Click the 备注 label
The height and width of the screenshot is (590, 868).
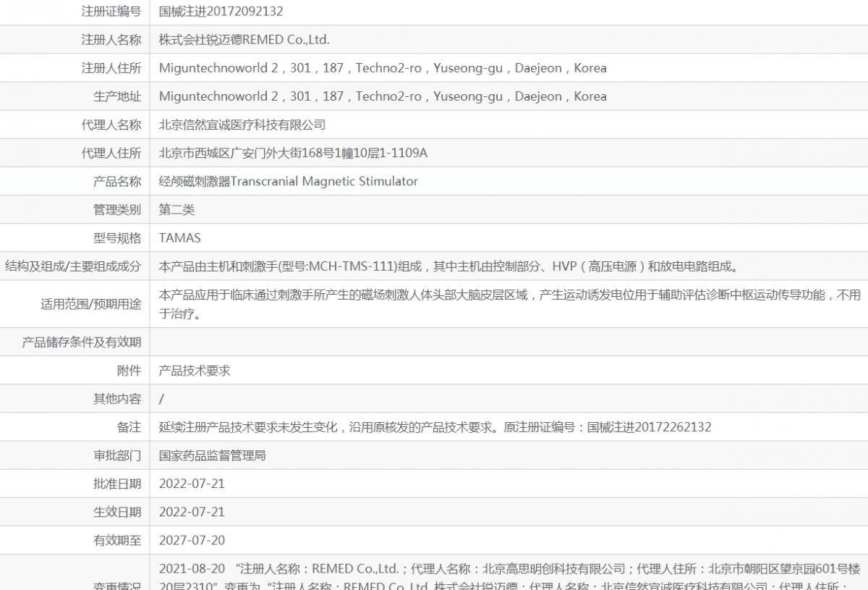coord(129,427)
